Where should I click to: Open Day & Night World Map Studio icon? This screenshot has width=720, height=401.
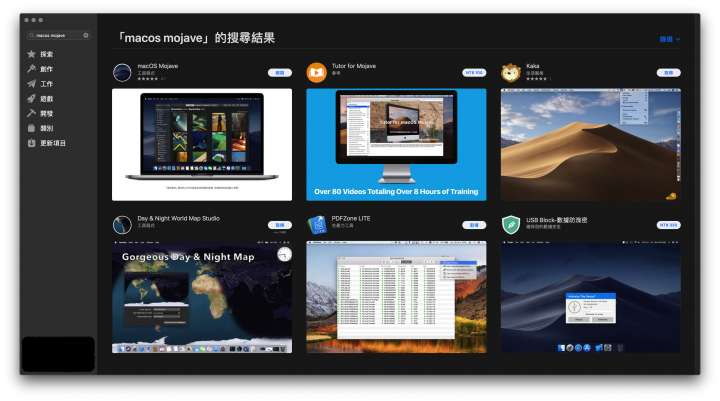click(122, 225)
